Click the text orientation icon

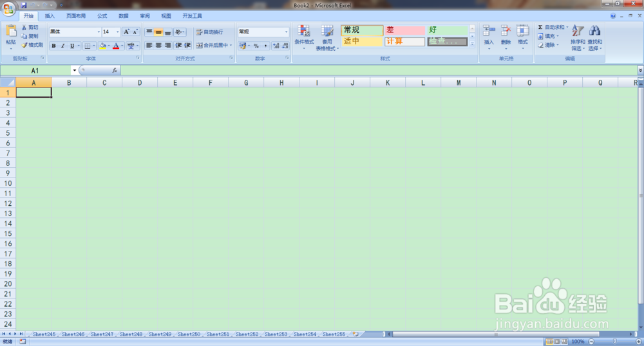pyautogui.click(x=179, y=32)
